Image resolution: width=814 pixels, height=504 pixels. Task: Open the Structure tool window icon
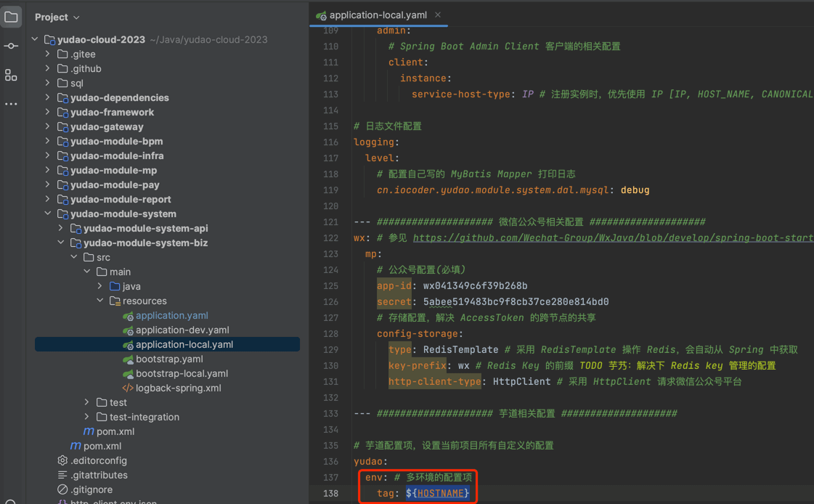11,75
